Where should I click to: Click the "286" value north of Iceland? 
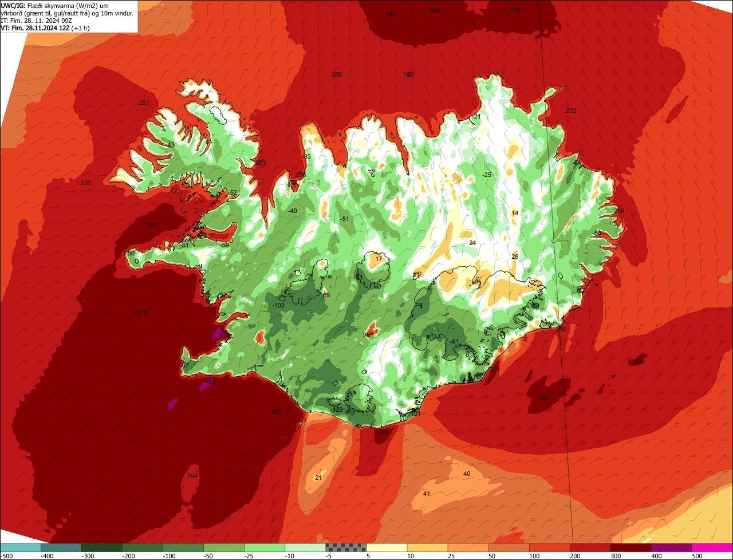[337, 74]
